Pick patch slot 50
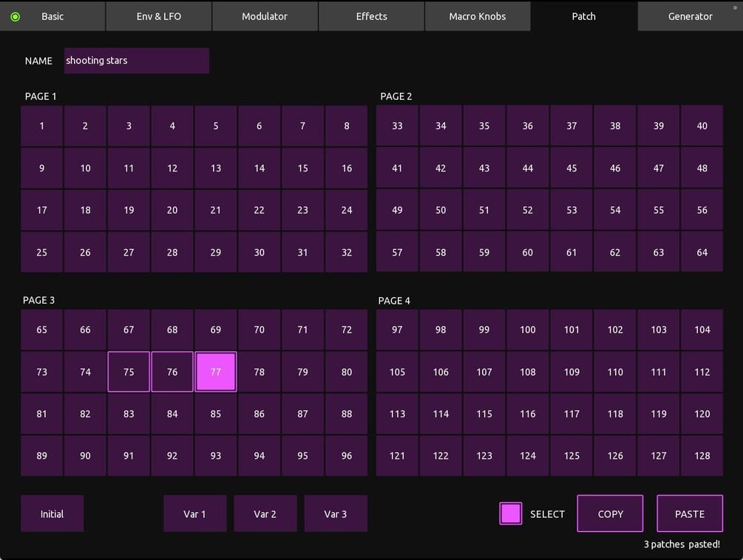The width and height of the screenshot is (743, 560). coord(441,210)
